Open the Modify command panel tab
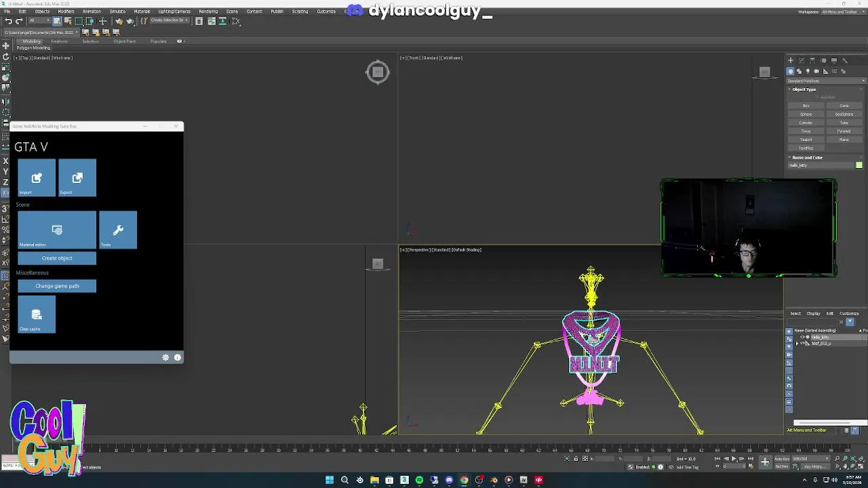868x488 pixels. click(x=801, y=60)
